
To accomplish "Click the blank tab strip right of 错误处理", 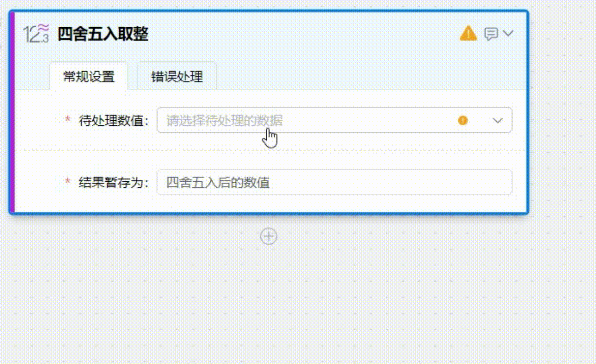I will coord(371,77).
